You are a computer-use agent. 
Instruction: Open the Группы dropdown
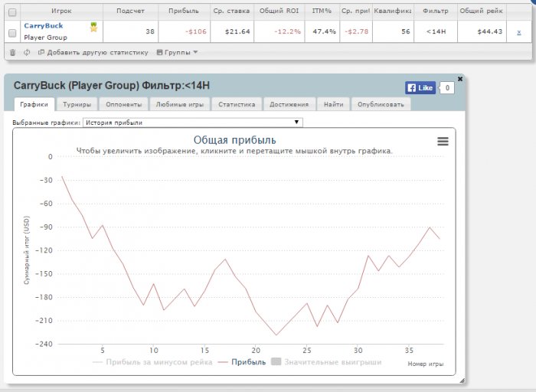[177, 53]
